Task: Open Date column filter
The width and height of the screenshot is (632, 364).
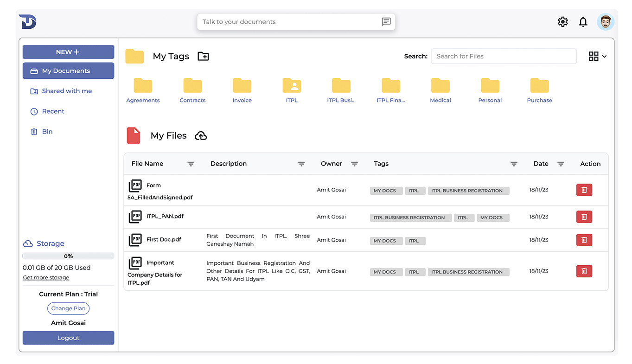Action: [561, 164]
